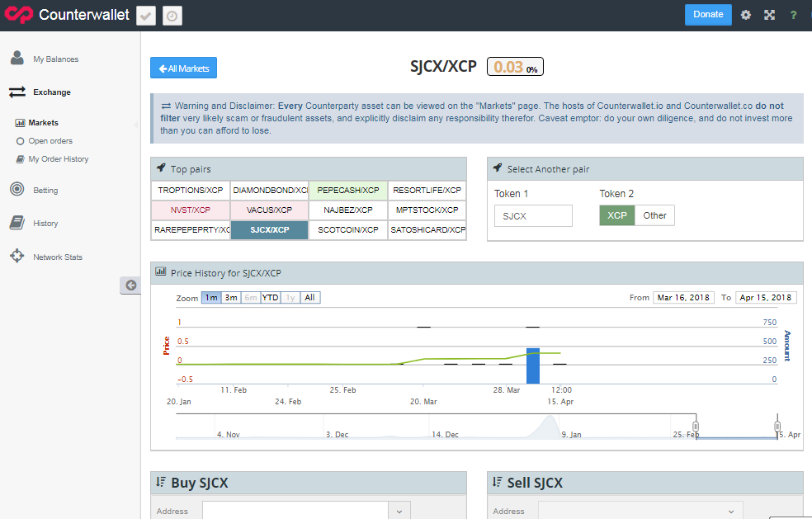This screenshot has width=812, height=519.
Task: Click the From date field
Action: pyautogui.click(x=683, y=297)
